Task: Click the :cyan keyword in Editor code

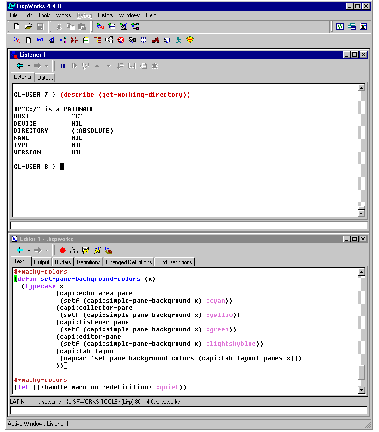Action: pos(216,301)
